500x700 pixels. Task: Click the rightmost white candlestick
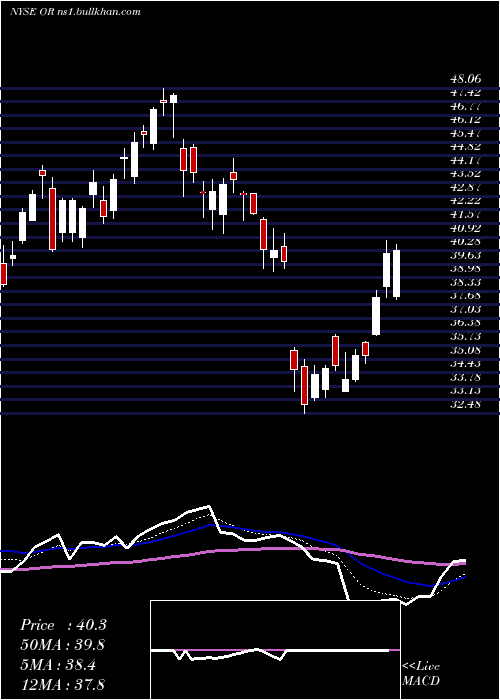(x=396, y=274)
